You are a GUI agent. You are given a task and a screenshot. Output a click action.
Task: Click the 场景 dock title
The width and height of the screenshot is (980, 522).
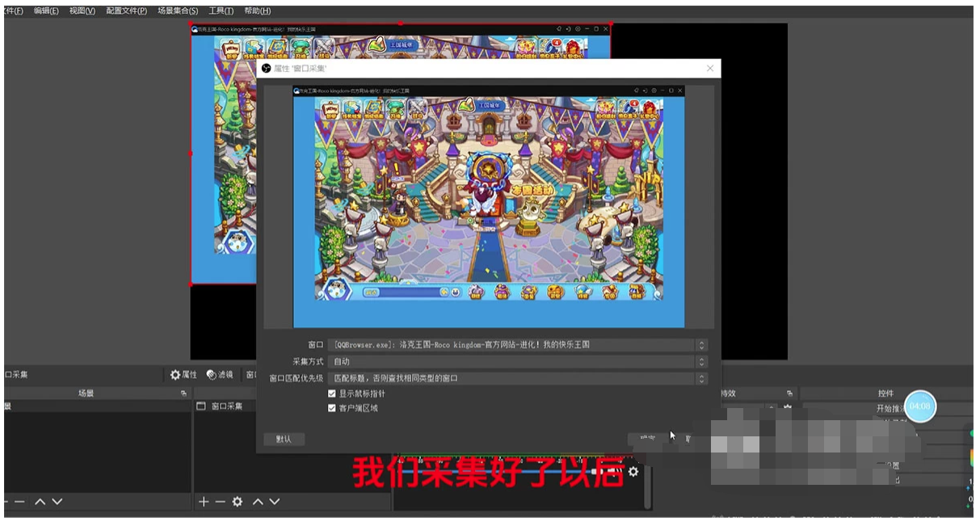86,394
